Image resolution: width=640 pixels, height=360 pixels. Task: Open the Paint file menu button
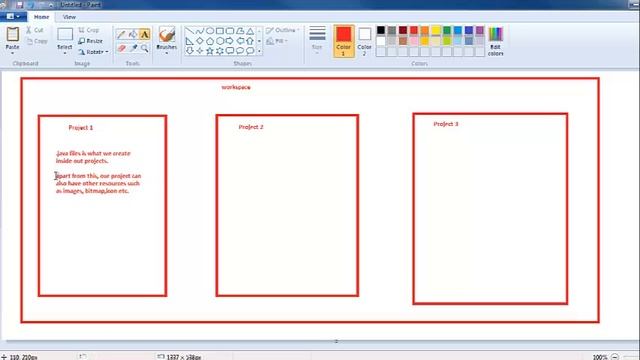coord(13,17)
